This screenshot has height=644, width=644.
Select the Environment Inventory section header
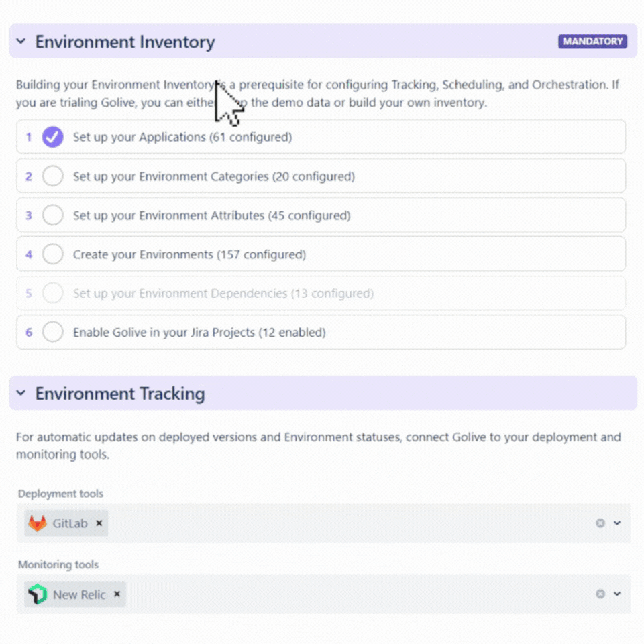125,41
